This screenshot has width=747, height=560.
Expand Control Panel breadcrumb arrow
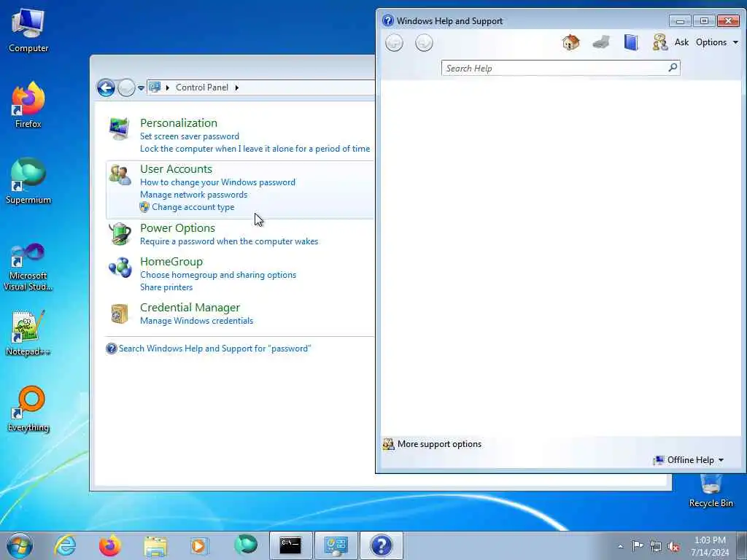237,87
